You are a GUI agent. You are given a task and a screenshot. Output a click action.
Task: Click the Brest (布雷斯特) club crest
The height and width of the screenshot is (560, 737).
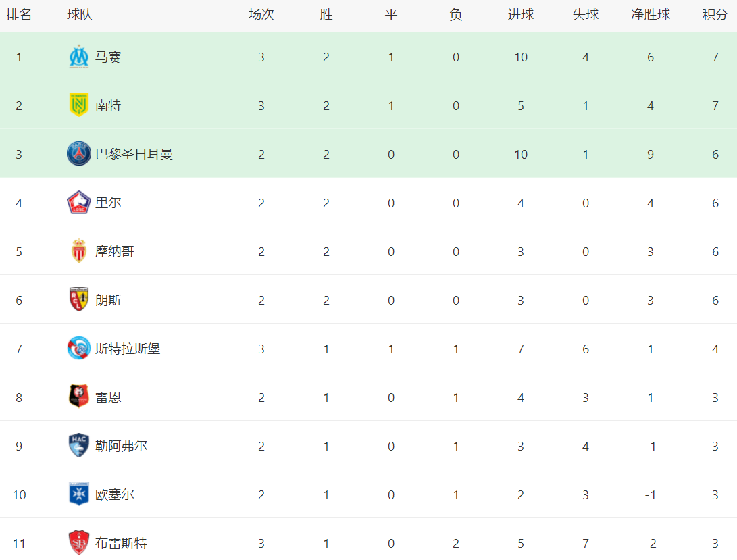[79, 542]
